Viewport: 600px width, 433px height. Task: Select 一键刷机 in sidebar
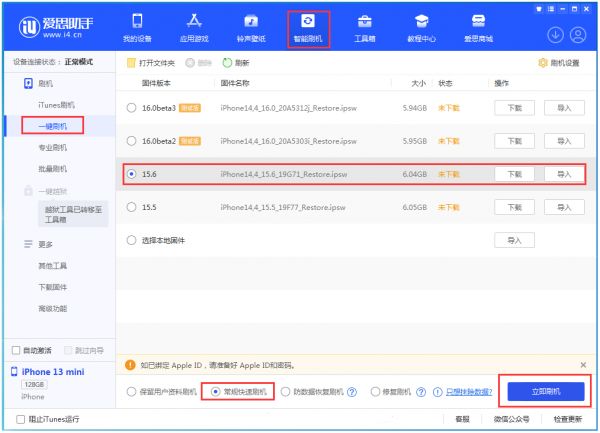(x=52, y=126)
